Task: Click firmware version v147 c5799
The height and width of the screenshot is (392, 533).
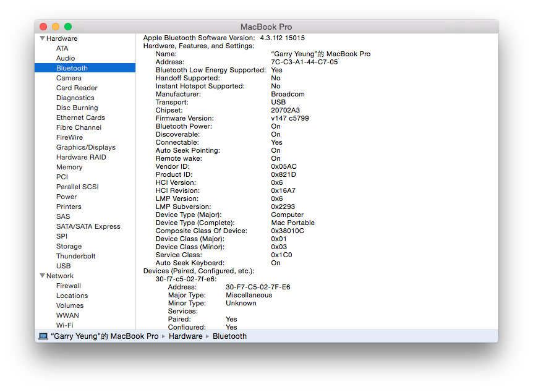Action: 289,118
